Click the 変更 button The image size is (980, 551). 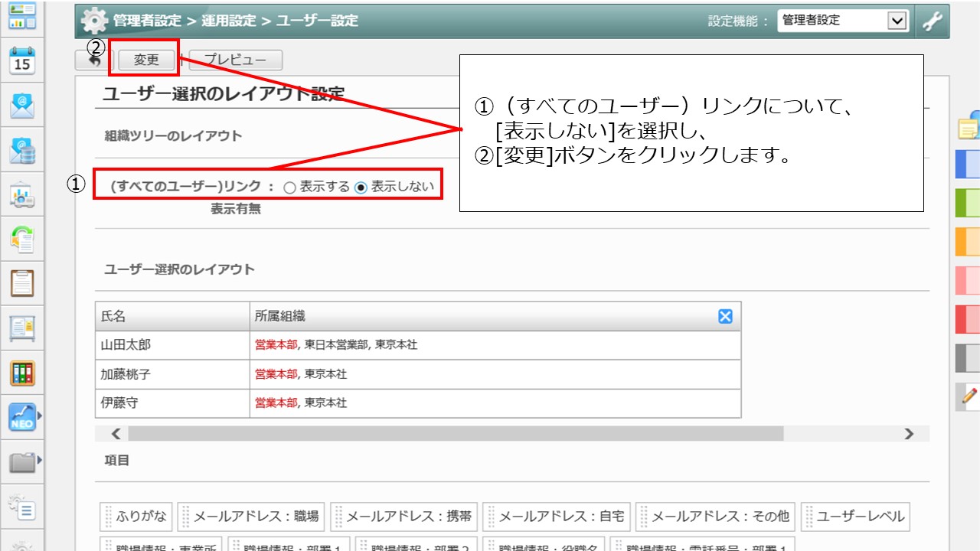tap(146, 60)
